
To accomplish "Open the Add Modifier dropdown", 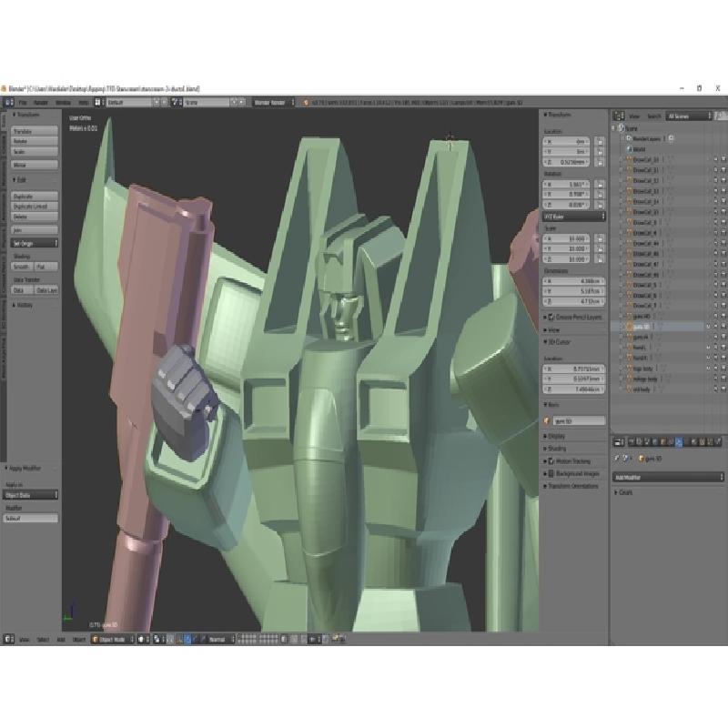I will click(x=668, y=477).
